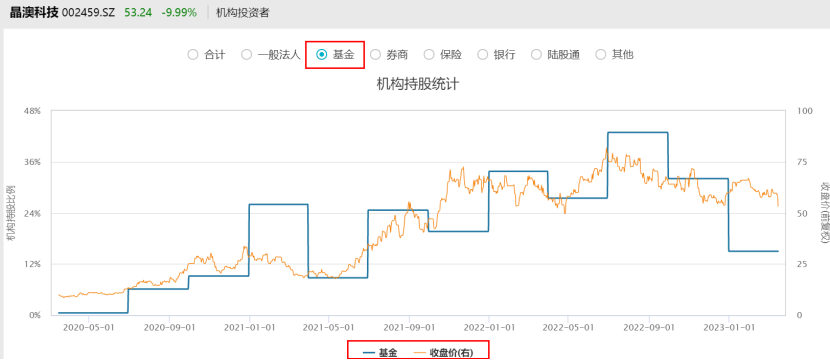Toggle 收盘价(右) series in legend
This screenshot has height=360, width=830.
pyautogui.click(x=443, y=352)
